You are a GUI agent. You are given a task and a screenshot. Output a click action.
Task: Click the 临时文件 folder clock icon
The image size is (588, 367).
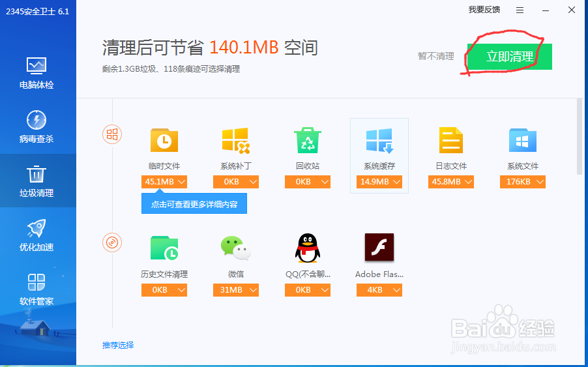click(164, 140)
